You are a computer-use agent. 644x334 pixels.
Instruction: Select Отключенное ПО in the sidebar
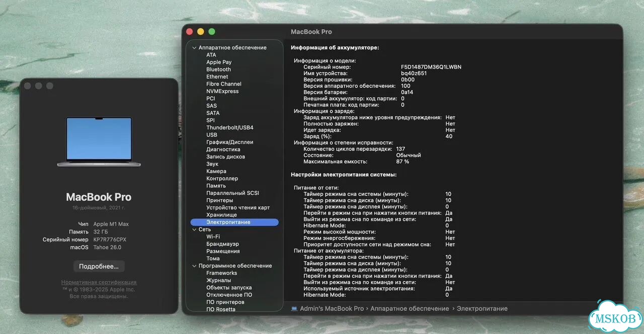[229, 295]
